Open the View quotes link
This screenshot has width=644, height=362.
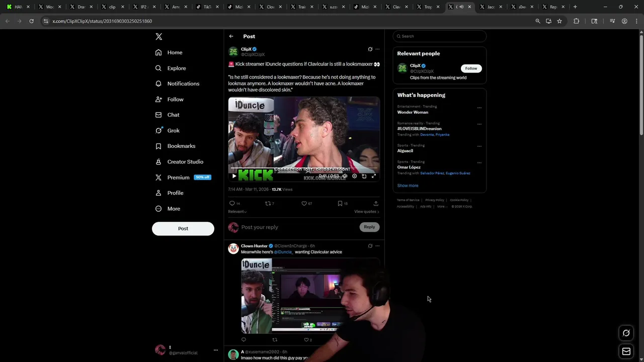pos(367,212)
